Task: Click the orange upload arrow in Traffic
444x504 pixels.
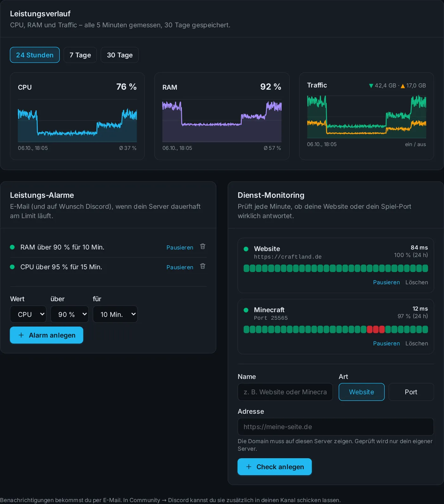Action: pos(403,86)
